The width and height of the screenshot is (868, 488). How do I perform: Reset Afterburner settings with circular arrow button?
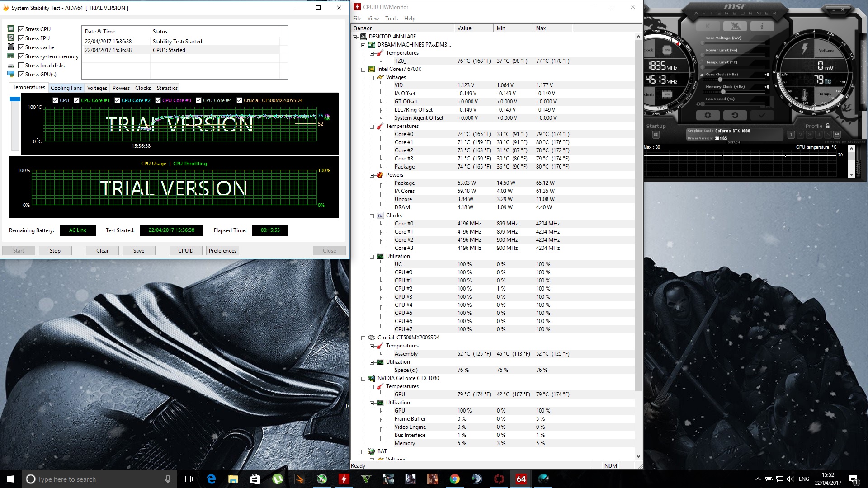tap(735, 115)
